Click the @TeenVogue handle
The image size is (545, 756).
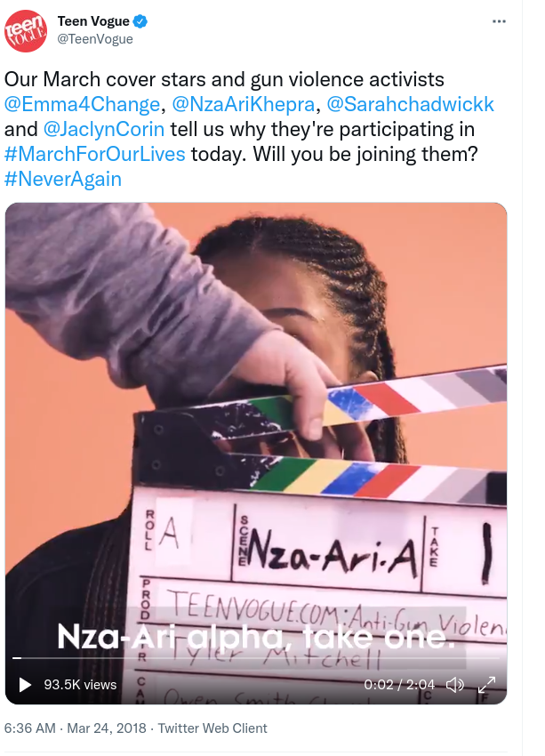click(95, 39)
